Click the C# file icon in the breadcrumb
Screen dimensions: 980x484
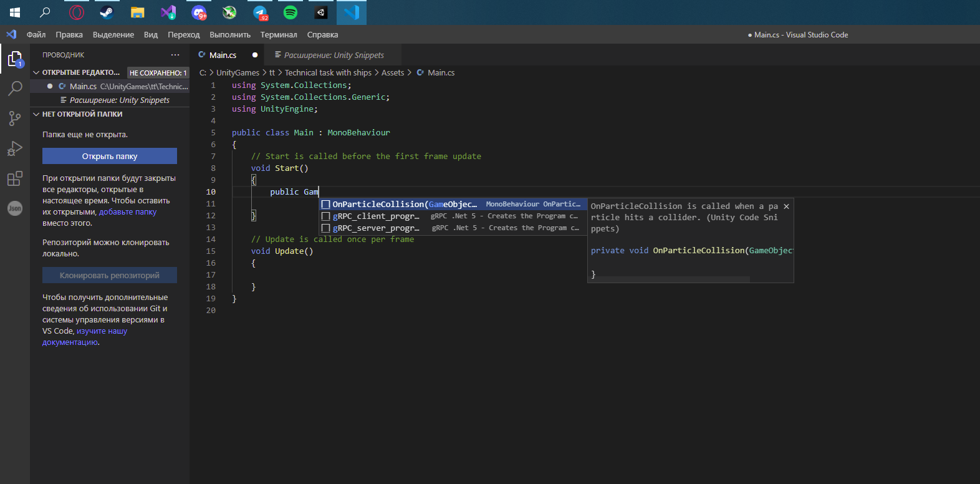point(420,73)
